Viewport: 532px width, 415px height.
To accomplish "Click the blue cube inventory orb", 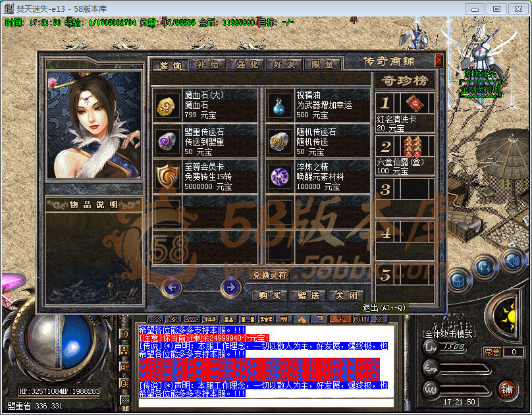I will [x=460, y=280].
